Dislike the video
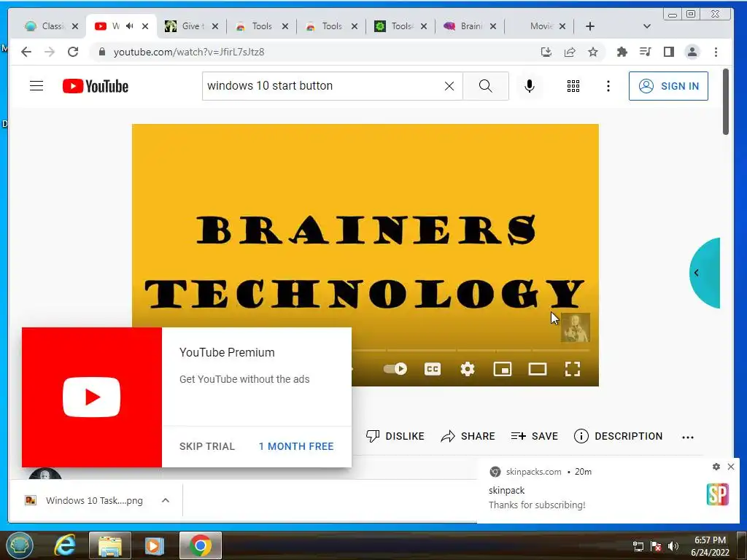The image size is (747, 560). pos(395,436)
